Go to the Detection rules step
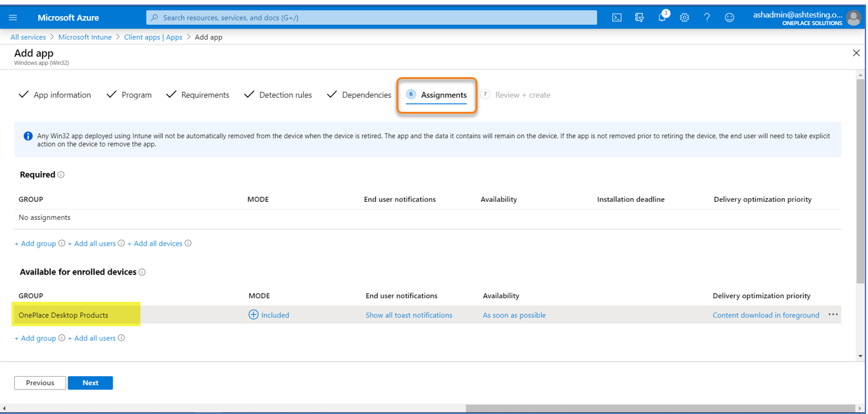This screenshot has width=868, height=414. click(278, 94)
